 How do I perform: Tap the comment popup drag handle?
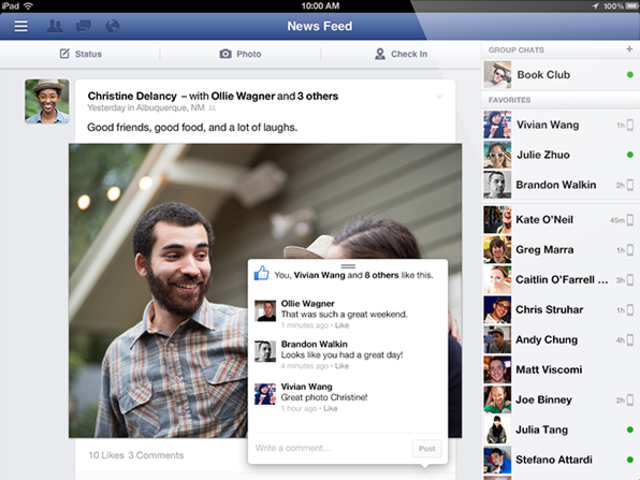click(348, 266)
